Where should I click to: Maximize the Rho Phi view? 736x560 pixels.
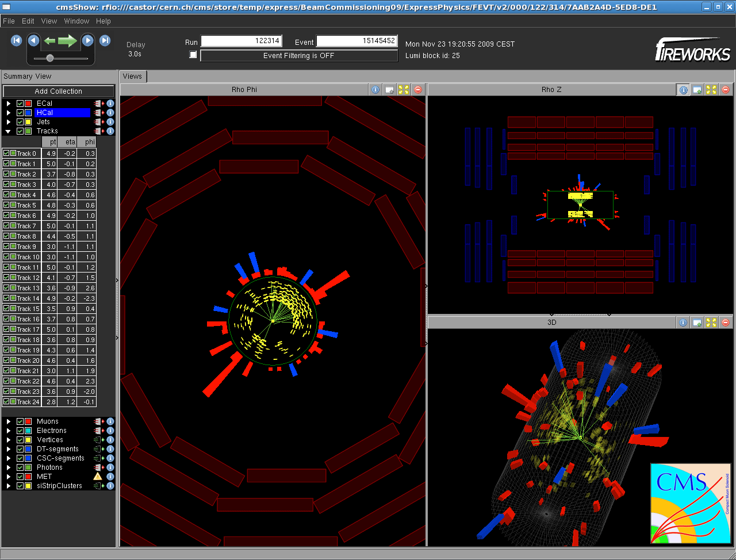pyautogui.click(x=404, y=90)
